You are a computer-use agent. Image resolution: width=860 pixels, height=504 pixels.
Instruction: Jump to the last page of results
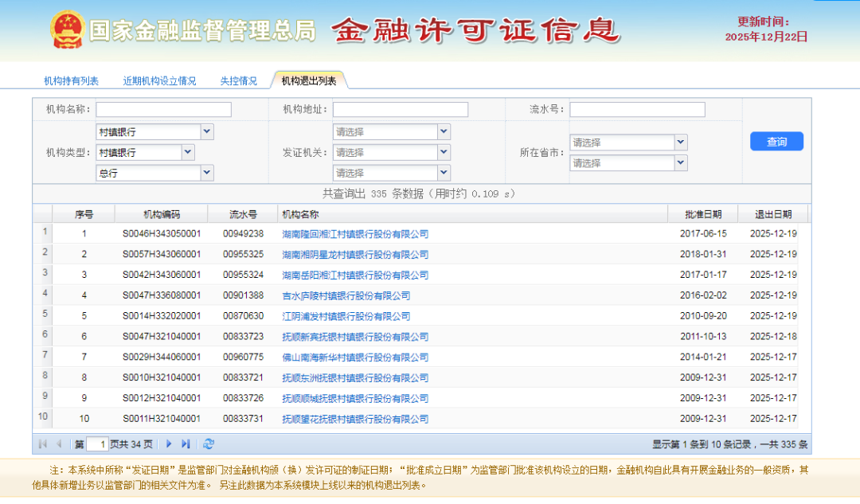[186, 444]
